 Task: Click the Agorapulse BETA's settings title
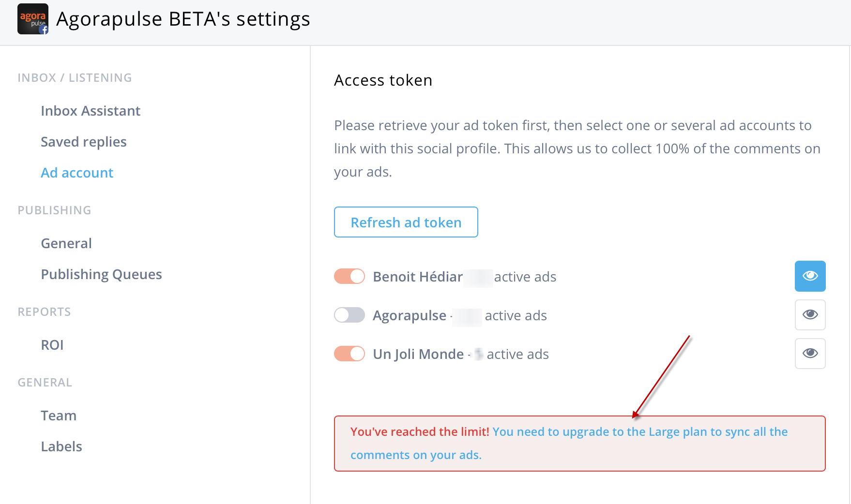(183, 19)
